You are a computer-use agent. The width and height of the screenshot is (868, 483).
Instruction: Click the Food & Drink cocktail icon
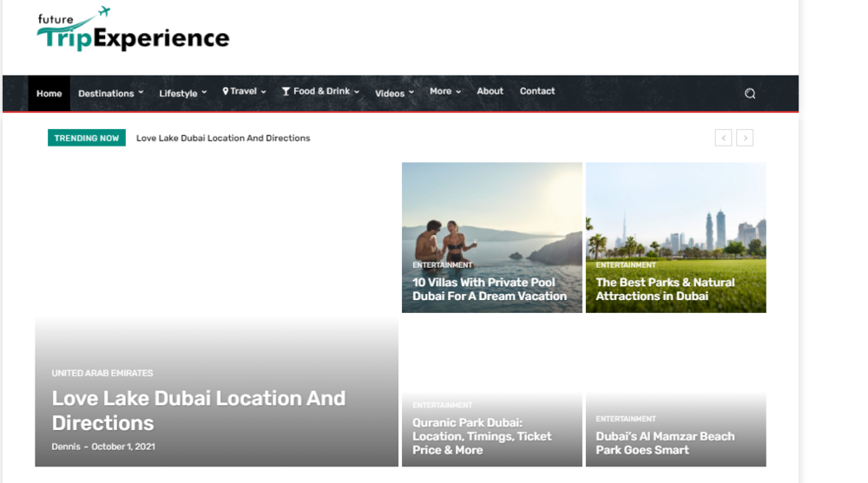[x=286, y=91]
